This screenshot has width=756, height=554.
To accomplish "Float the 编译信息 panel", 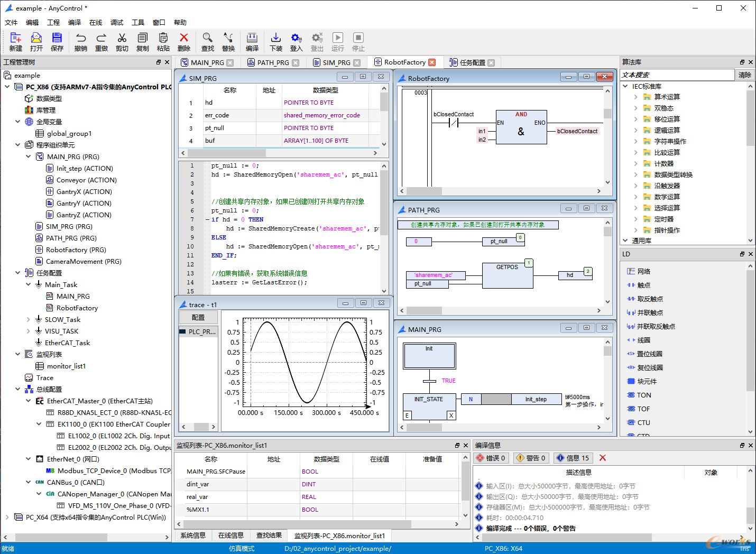I will click(742, 446).
